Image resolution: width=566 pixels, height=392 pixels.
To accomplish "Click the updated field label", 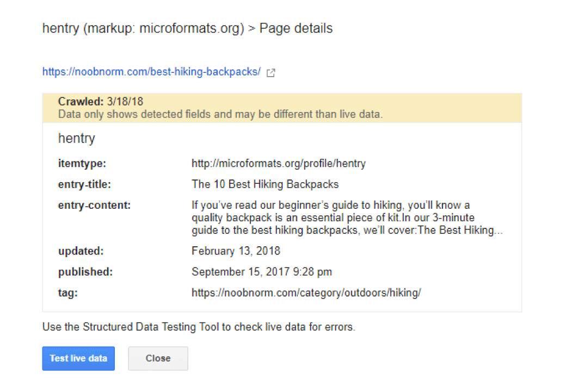I will (x=81, y=251).
